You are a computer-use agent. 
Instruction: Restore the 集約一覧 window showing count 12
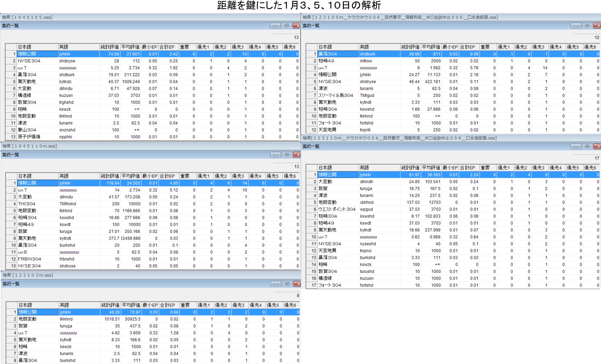[x=587, y=26]
